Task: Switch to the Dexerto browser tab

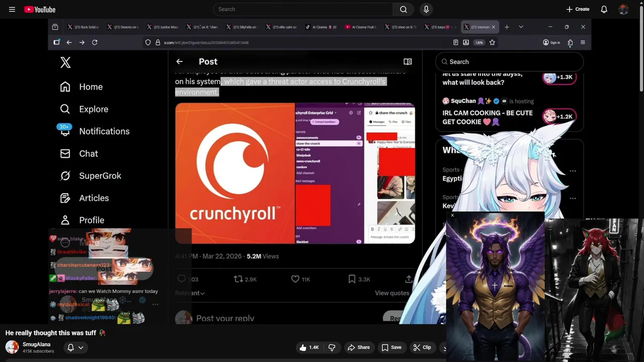Action: [x=123, y=27]
